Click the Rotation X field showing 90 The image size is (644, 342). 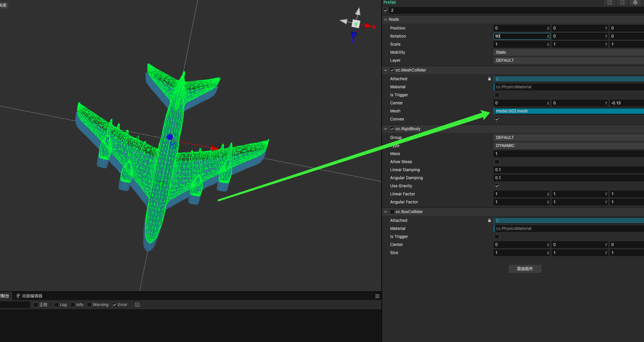click(522, 36)
